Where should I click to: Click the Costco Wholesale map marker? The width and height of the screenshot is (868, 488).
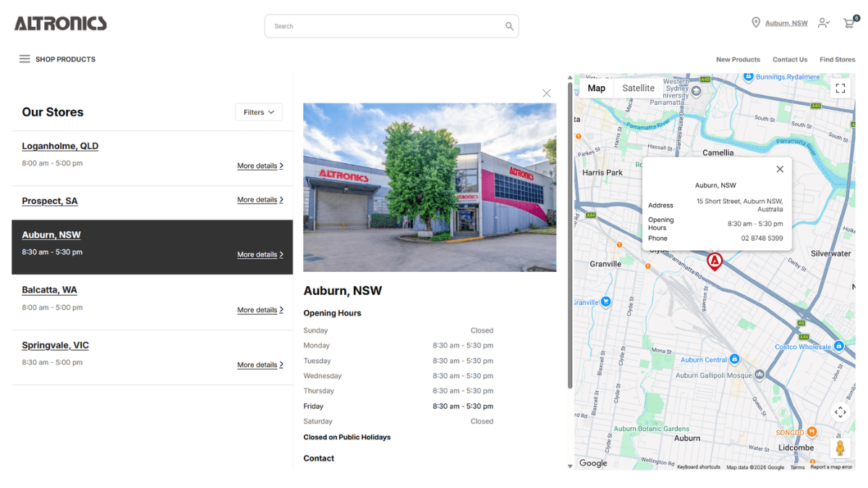[839, 346]
